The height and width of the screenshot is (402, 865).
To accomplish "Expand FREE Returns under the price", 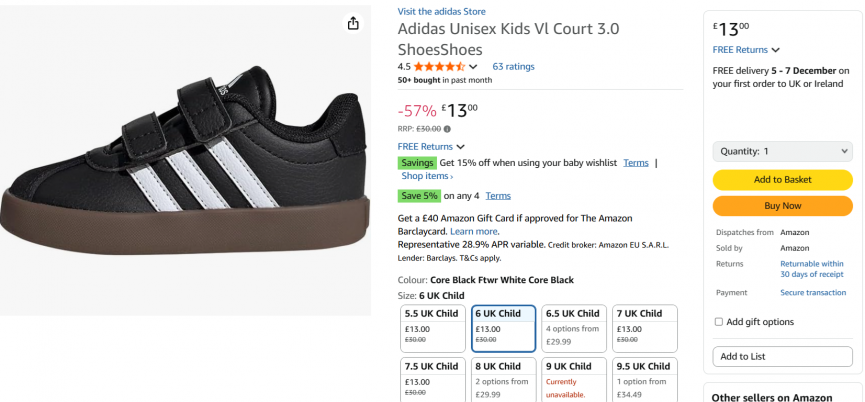I will click(432, 146).
